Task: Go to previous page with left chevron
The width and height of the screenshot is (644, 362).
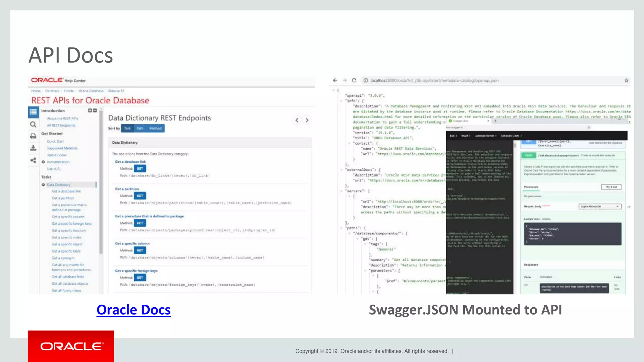Action: [x=297, y=120]
